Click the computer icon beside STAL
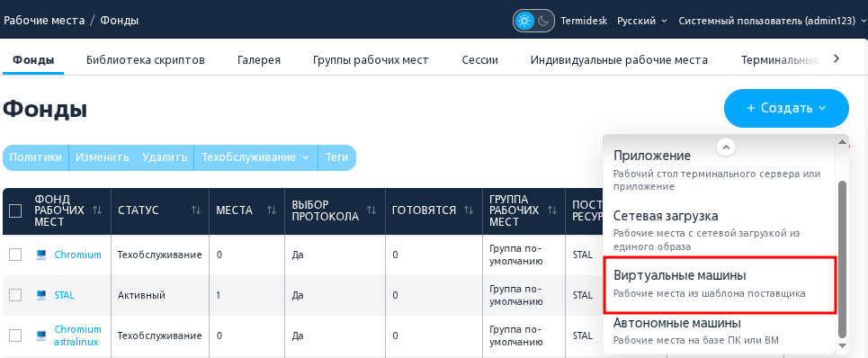This screenshot has height=358, width=868. (41, 295)
